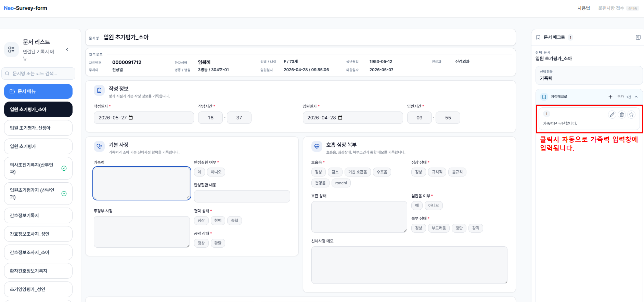Open 입원 초기평가_소아 document

(38, 109)
